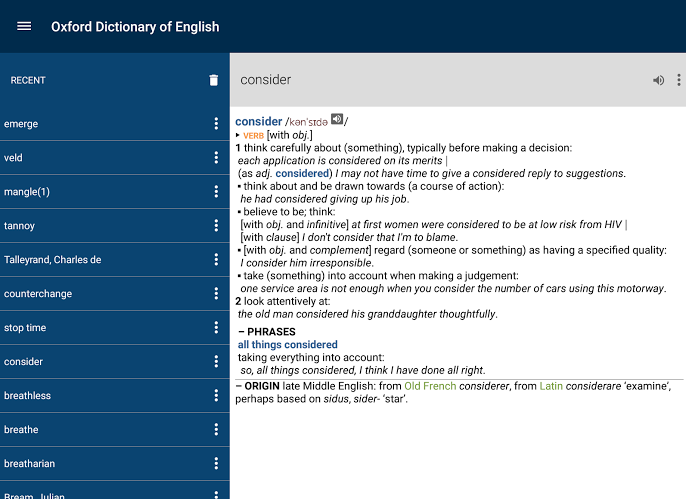Select stop time in recent list
Image resolution: width=686 pixels, height=500 pixels.
(x=115, y=328)
